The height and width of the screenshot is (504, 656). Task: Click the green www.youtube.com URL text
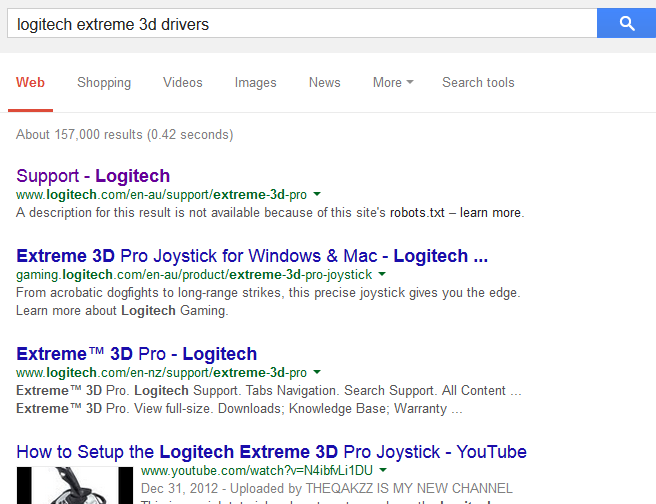(x=256, y=470)
